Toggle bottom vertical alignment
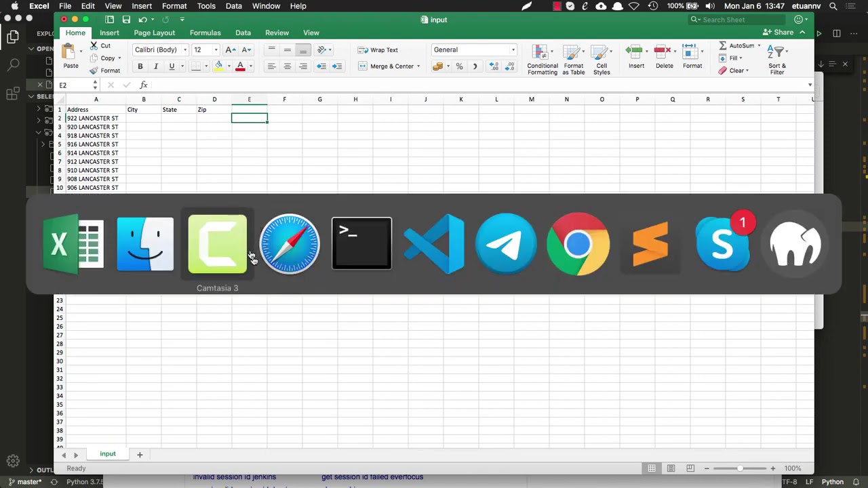Image resolution: width=868 pixels, height=488 pixels. pyautogui.click(x=303, y=50)
